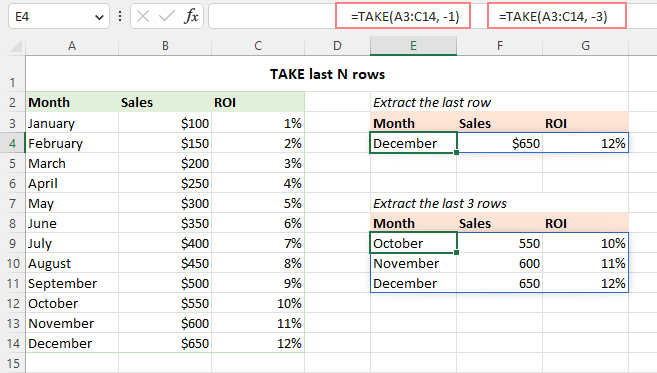Screen dimensions: 657x373
Task: Click the 11% cell in column G
Action: (586, 264)
